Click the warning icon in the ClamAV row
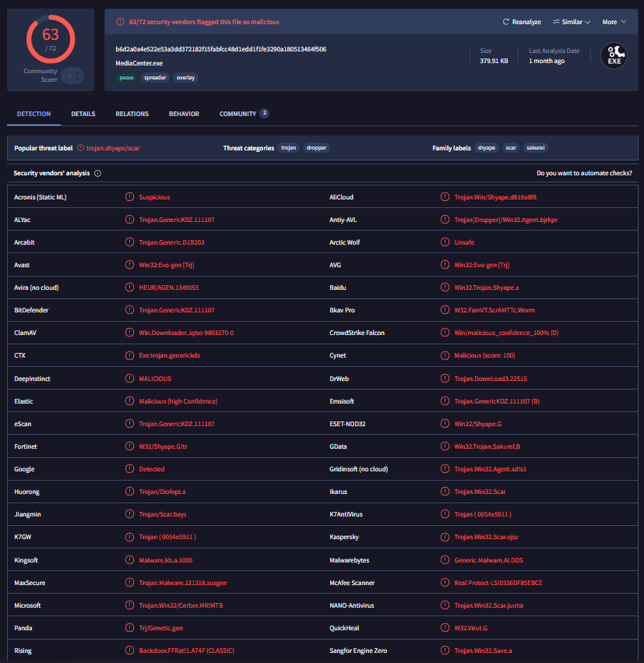This screenshot has width=644, height=663. [129, 333]
